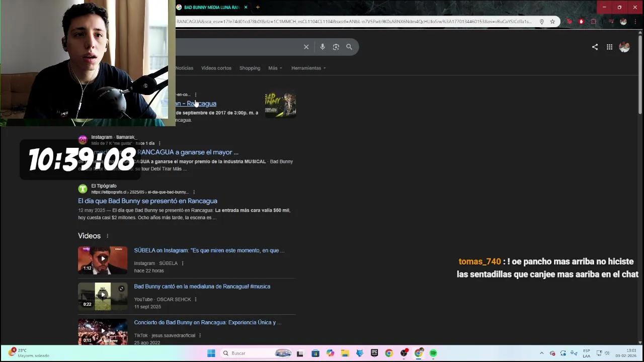Viewport: 644px width, 362px height.
Task: Click the ESP LAA language indicator
Action: 587,353
